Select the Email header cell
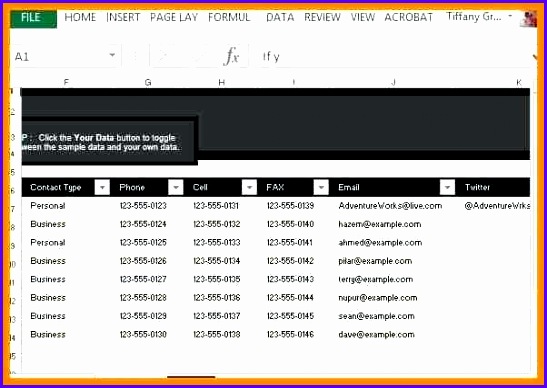This screenshot has width=547, height=388. [x=349, y=187]
